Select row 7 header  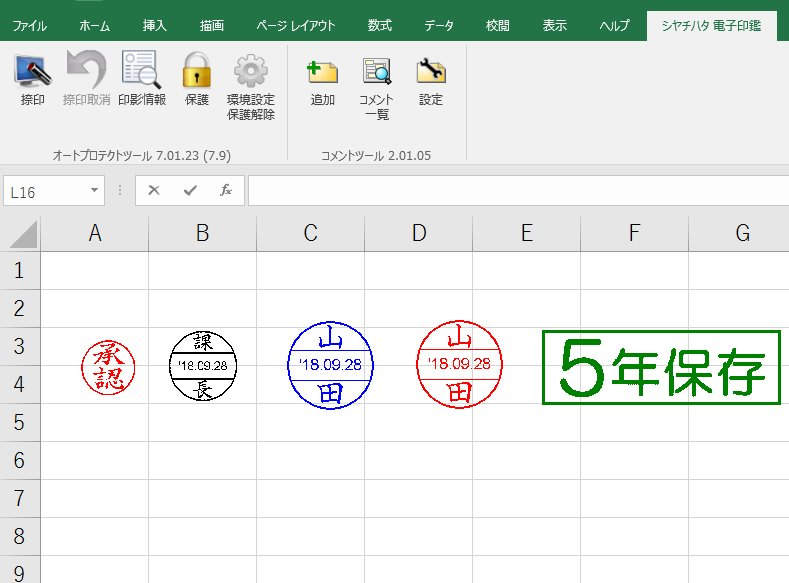[19, 498]
